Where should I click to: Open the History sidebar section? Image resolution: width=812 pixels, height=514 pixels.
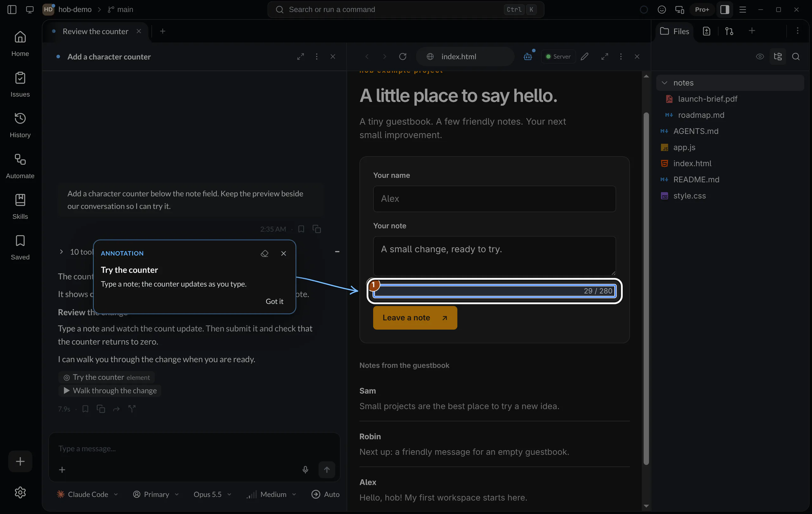pyautogui.click(x=20, y=125)
